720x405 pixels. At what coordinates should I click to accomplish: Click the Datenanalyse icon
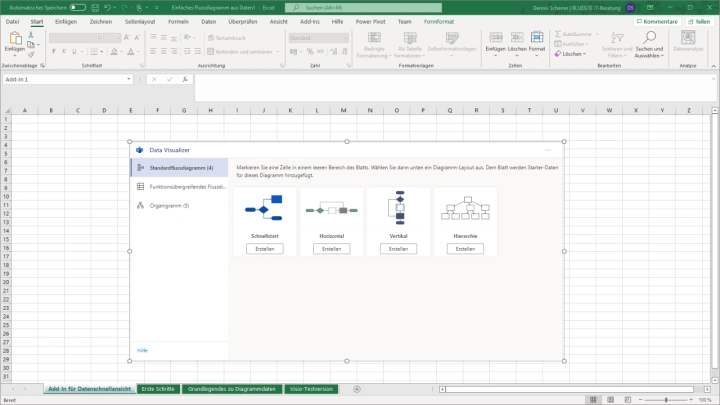pyautogui.click(x=688, y=38)
